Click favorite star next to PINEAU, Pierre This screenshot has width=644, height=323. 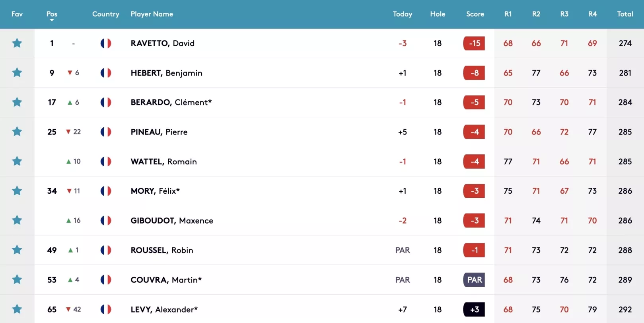click(x=17, y=132)
